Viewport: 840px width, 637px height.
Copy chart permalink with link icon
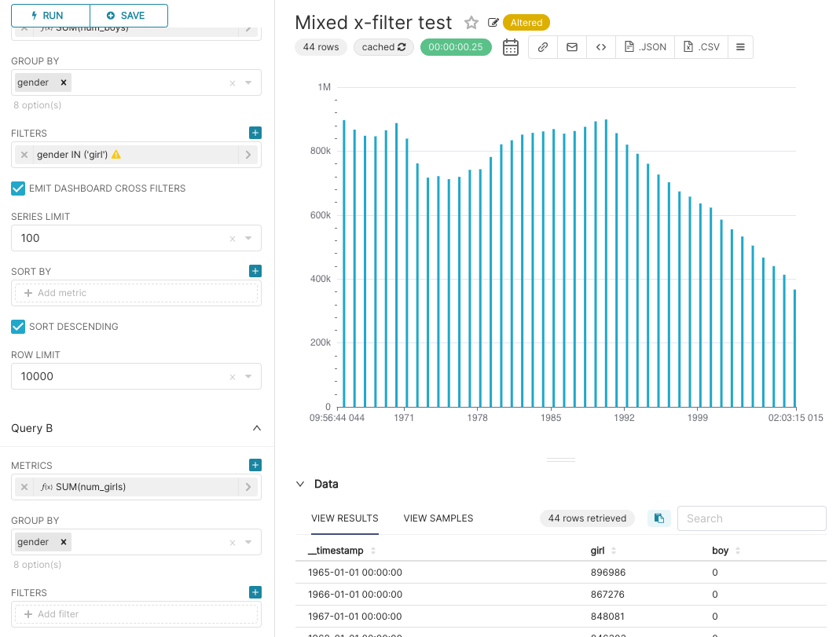(543, 47)
